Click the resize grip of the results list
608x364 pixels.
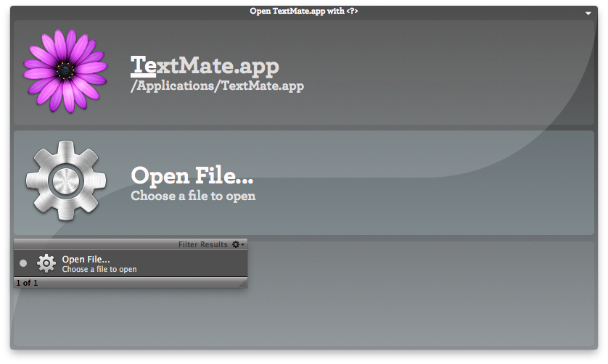tap(243, 284)
